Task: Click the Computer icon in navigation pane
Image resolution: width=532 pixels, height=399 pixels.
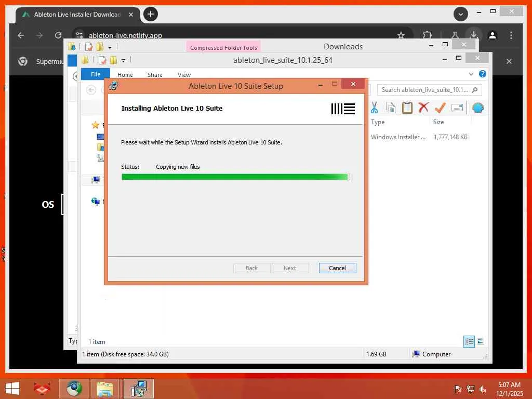Action: coord(96,179)
